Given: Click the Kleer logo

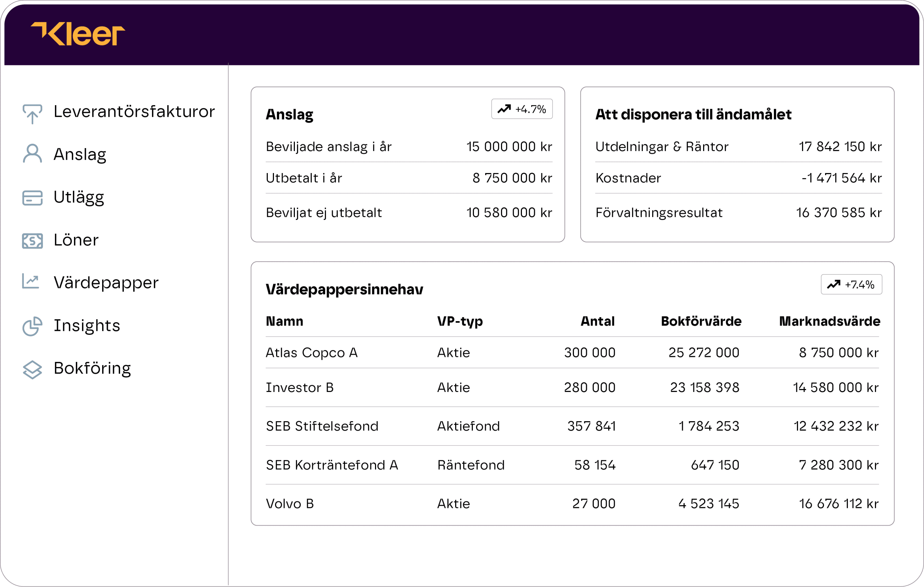Looking at the screenshot, I should [x=78, y=34].
